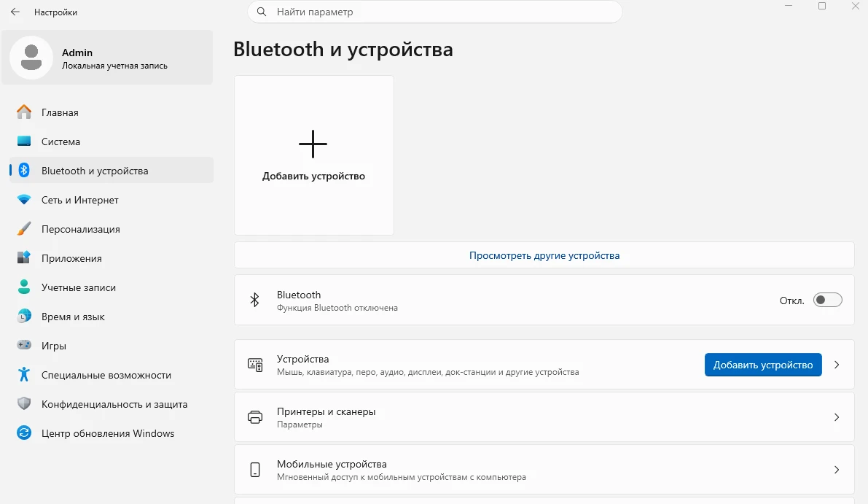This screenshot has height=504, width=868.
Task: Open the Игры category
Action: (x=112, y=346)
